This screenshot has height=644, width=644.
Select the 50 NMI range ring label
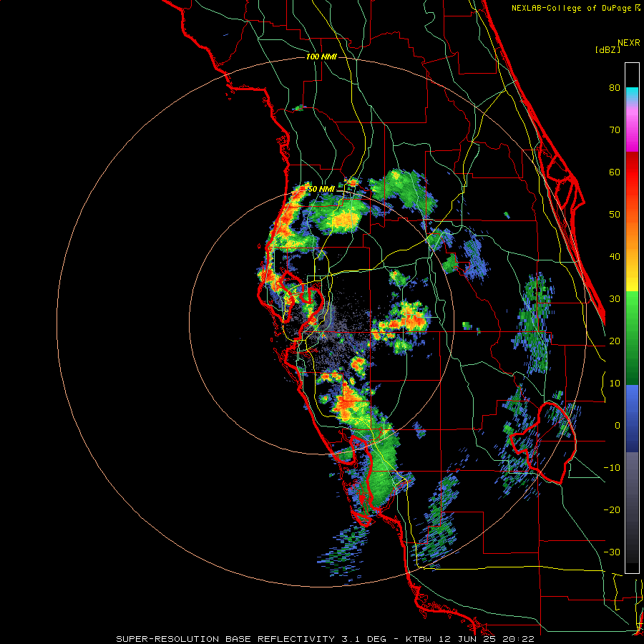point(321,190)
